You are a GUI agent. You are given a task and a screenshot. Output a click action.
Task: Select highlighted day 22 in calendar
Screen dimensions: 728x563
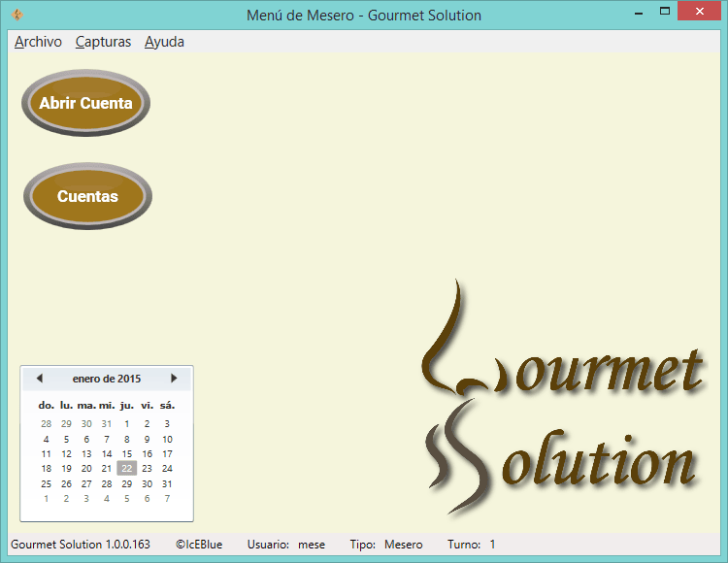pos(126,468)
